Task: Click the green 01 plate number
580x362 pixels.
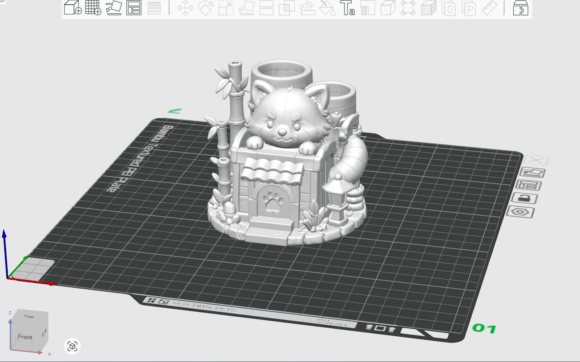Action: (x=484, y=328)
